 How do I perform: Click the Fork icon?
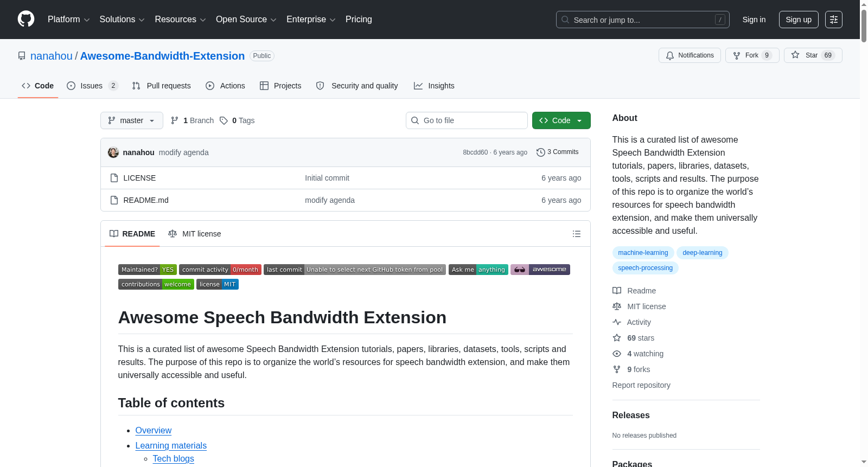pyautogui.click(x=737, y=55)
